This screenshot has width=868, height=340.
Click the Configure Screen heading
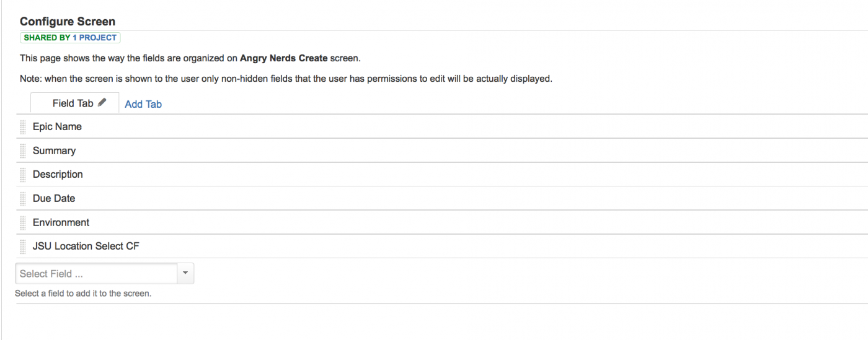pyautogui.click(x=68, y=22)
